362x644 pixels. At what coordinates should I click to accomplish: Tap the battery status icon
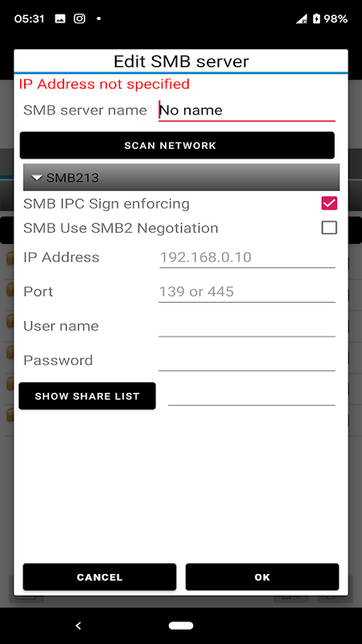(x=316, y=19)
